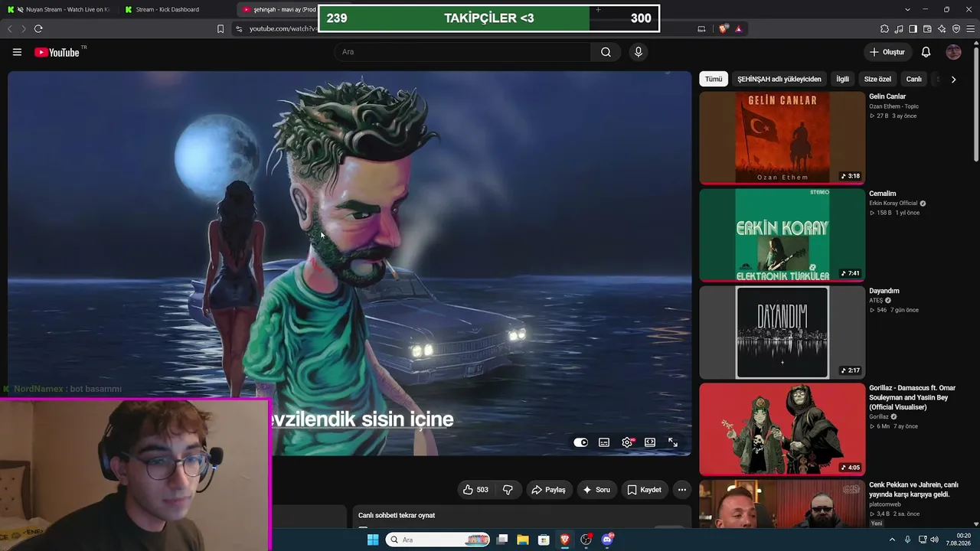
Task: Open YouTube notifications bell
Action: [x=926, y=52]
